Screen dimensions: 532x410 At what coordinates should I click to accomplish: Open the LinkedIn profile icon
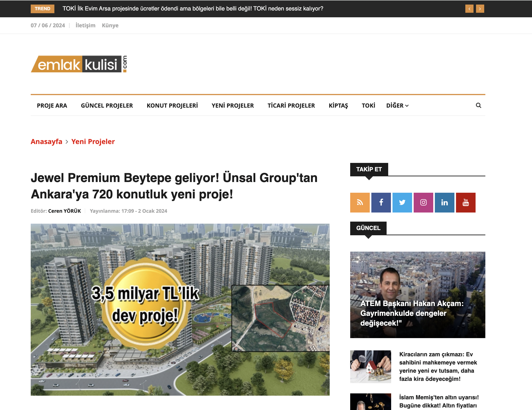[445, 202]
